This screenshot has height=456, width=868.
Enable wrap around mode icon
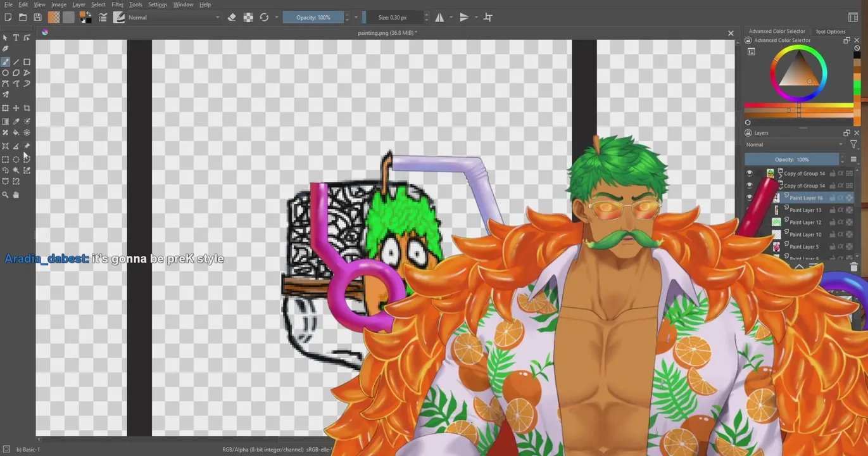pyautogui.click(x=488, y=18)
